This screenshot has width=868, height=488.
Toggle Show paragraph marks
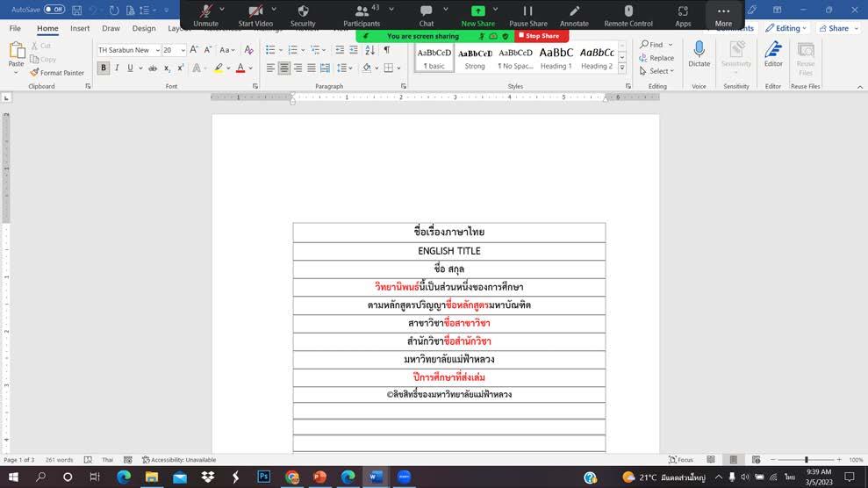coord(387,50)
